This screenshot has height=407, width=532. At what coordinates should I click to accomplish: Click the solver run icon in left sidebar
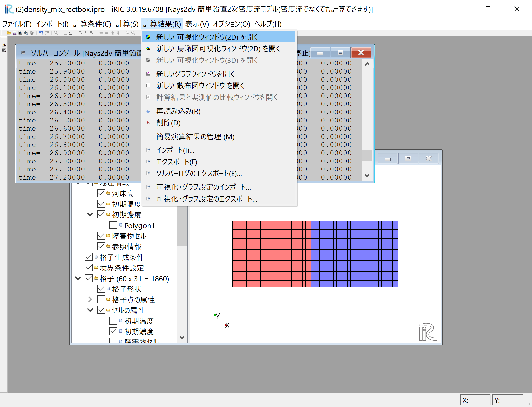pos(4,45)
